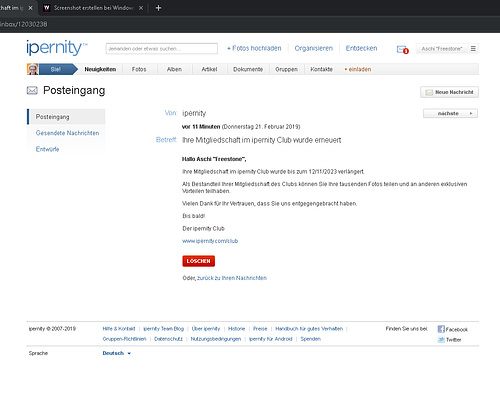Click the user avatar thumbnail
The width and height of the screenshot is (500, 398).
click(33, 69)
